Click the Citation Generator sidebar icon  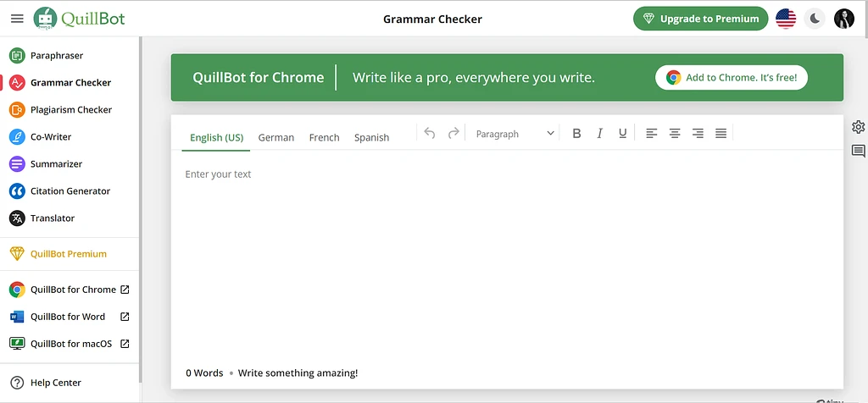[17, 190]
